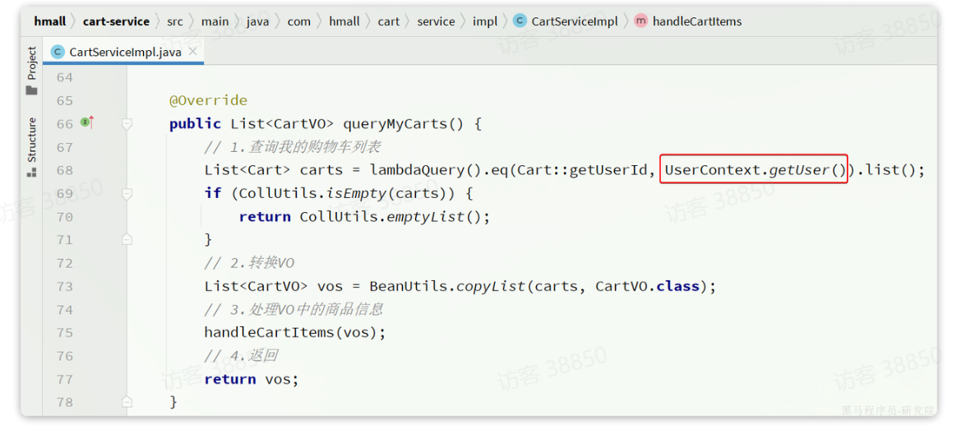This screenshot has width=980, height=438.
Task: Open CartServiceImpl class in breadcrumb
Action: pos(575,21)
